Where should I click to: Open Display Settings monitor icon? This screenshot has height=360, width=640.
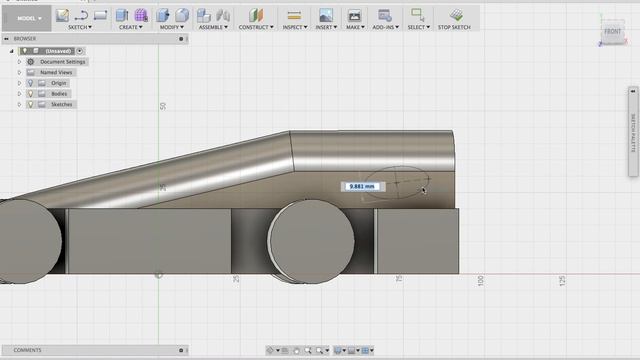338,350
